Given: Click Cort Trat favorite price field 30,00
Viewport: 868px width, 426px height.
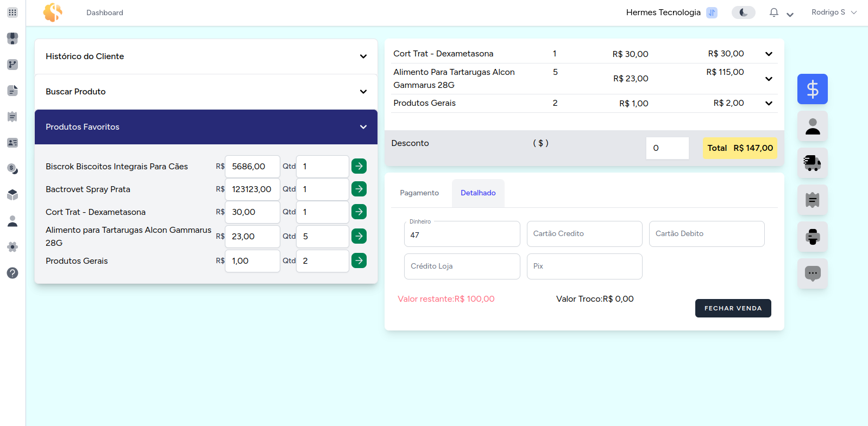Looking at the screenshot, I should pos(253,212).
